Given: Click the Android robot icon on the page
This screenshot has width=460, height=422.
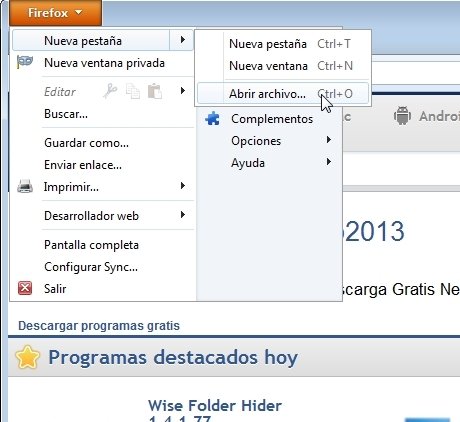Looking at the screenshot, I should click(402, 116).
